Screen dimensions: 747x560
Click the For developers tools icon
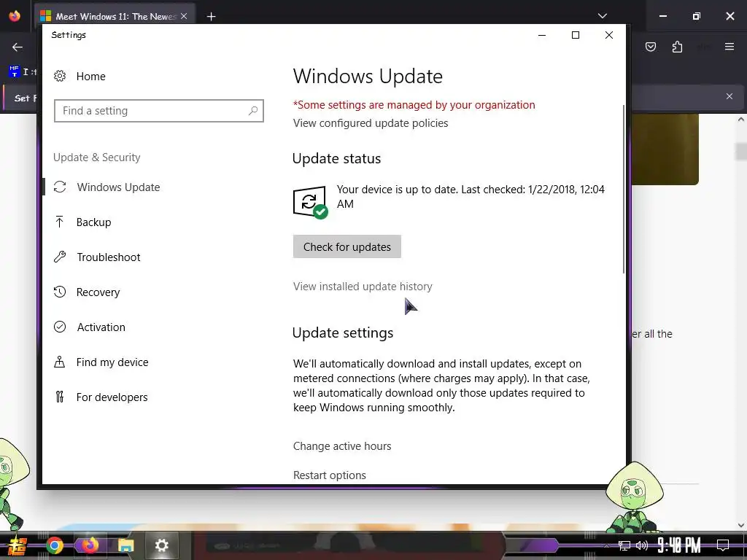60,397
